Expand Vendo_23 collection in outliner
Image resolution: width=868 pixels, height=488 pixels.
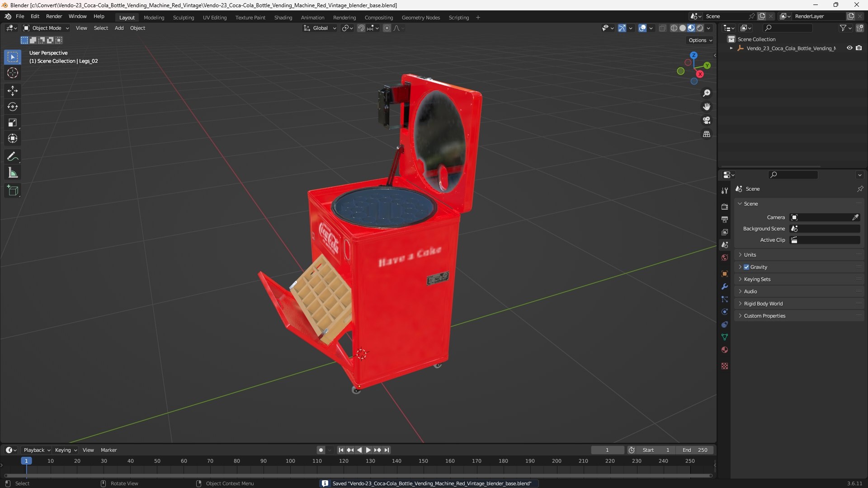(731, 48)
